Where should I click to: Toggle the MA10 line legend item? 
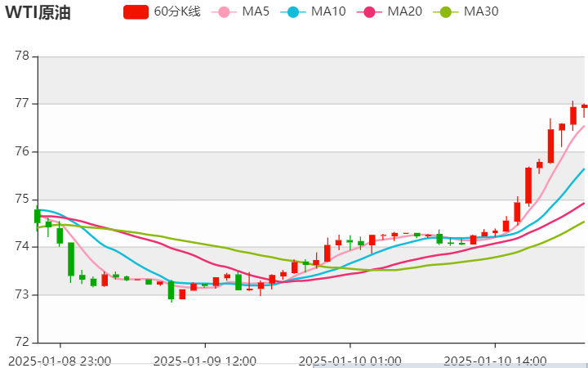(x=313, y=11)
